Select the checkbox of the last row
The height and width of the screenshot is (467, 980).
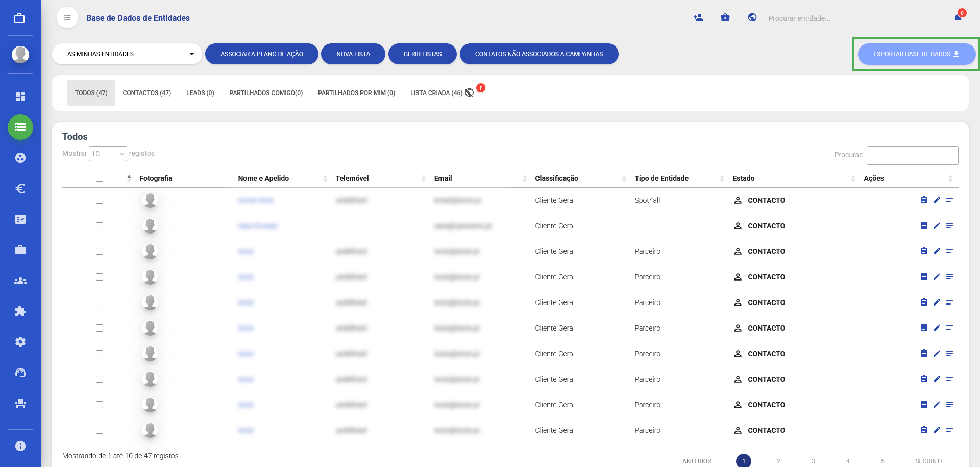100,430
